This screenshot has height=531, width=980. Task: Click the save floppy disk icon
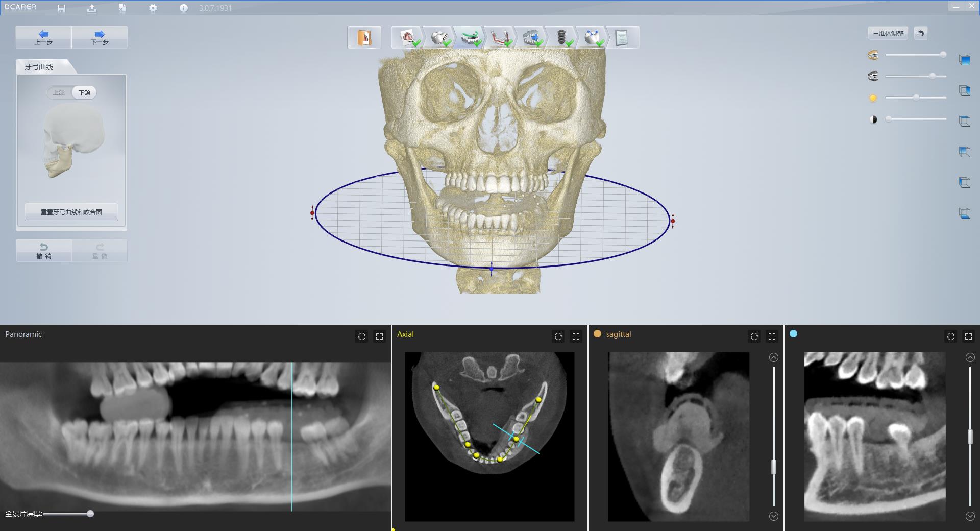tap(61, 8)
